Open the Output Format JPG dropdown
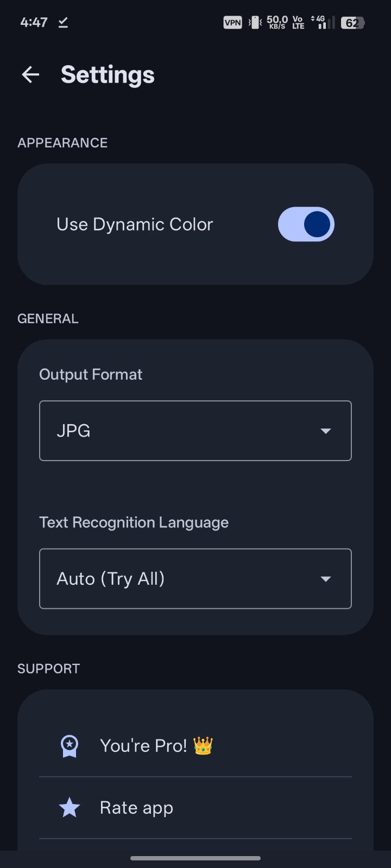Viewport: 391px width, 868px height. [195, 431]
